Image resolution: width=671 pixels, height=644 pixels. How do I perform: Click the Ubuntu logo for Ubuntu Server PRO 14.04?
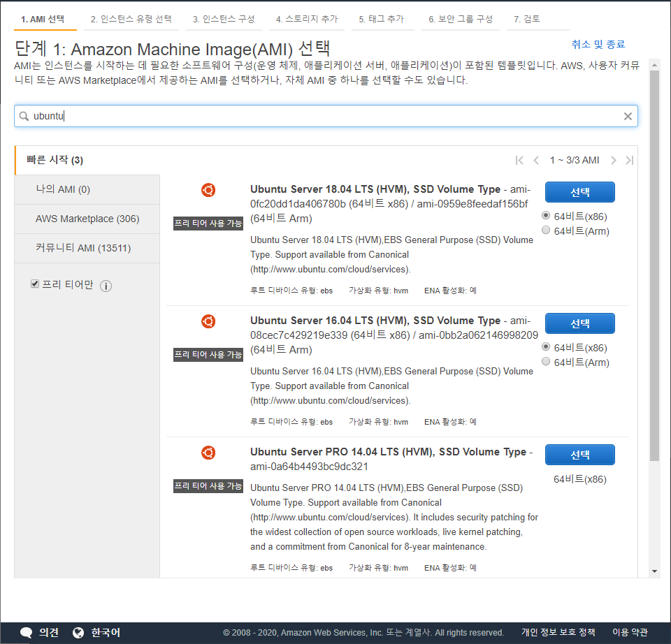coord(208,453)
